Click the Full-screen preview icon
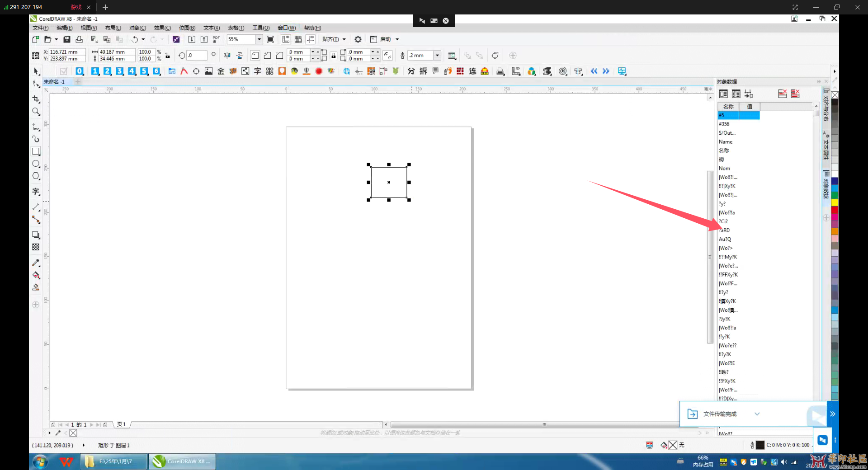The width and height of the screenshot is (868, 470). [x=270, y=39]
